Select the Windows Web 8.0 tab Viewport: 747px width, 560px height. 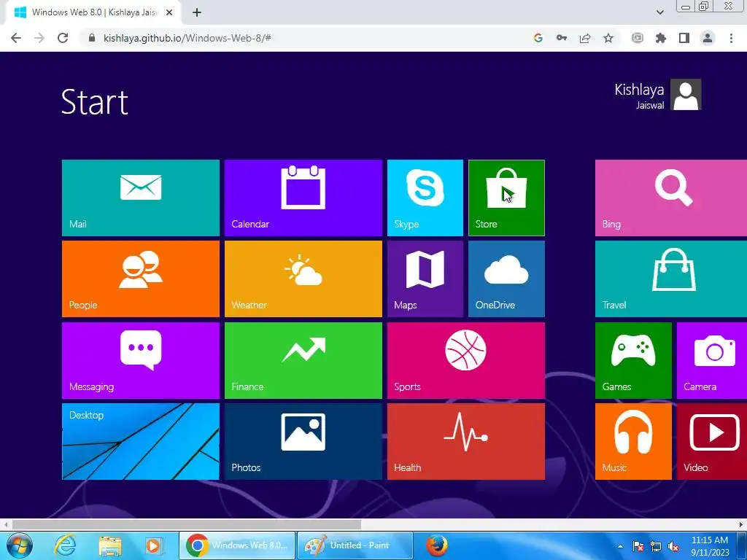click(93, 13)
